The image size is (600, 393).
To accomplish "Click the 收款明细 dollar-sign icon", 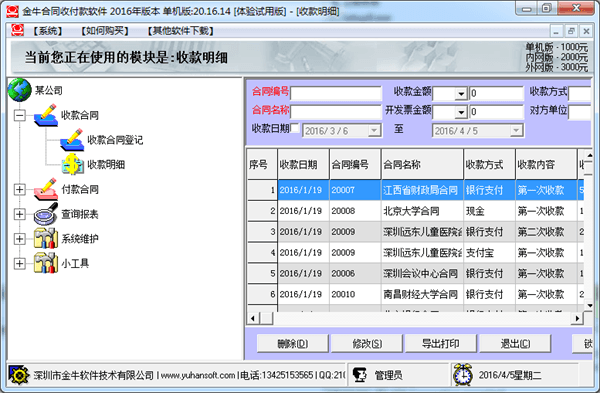I will point(73,164).
